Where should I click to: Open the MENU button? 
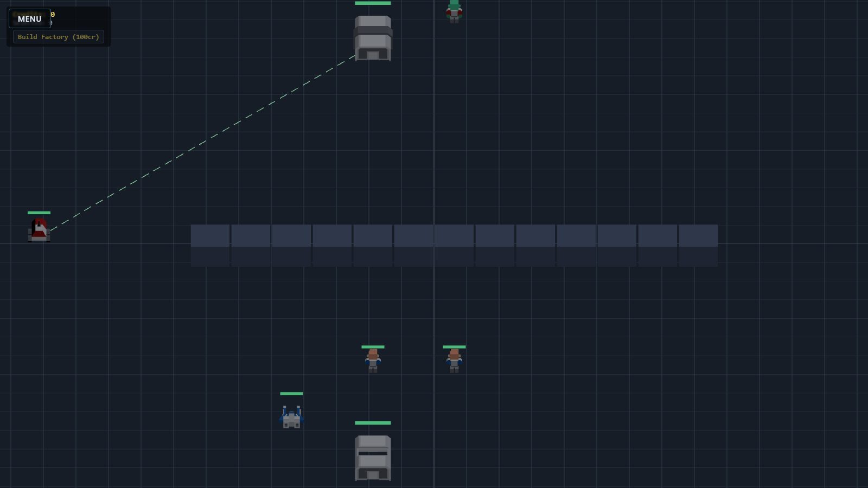[29, 18]
